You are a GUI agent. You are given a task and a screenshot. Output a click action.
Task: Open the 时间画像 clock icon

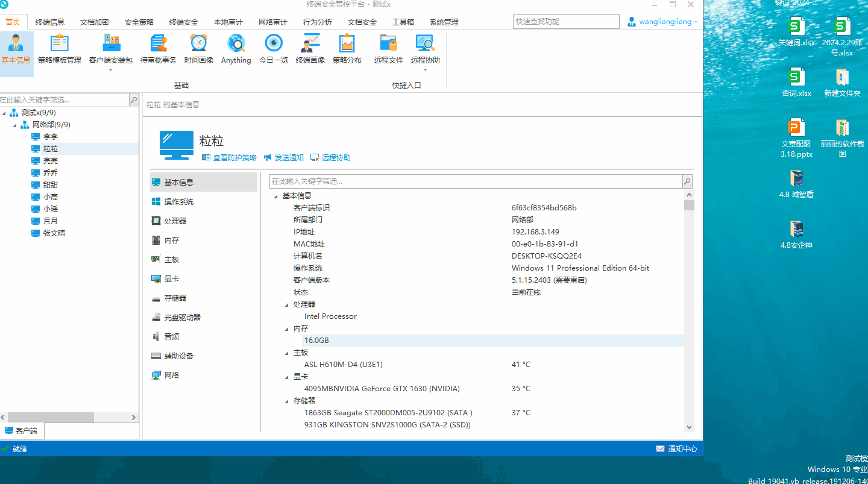click(199, 49)
